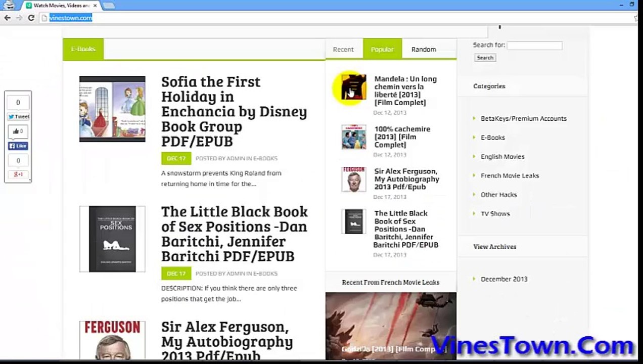Open the Mandela film thumbnail in the Popular list
The image size is (643, 364).
tap(353, 87)
